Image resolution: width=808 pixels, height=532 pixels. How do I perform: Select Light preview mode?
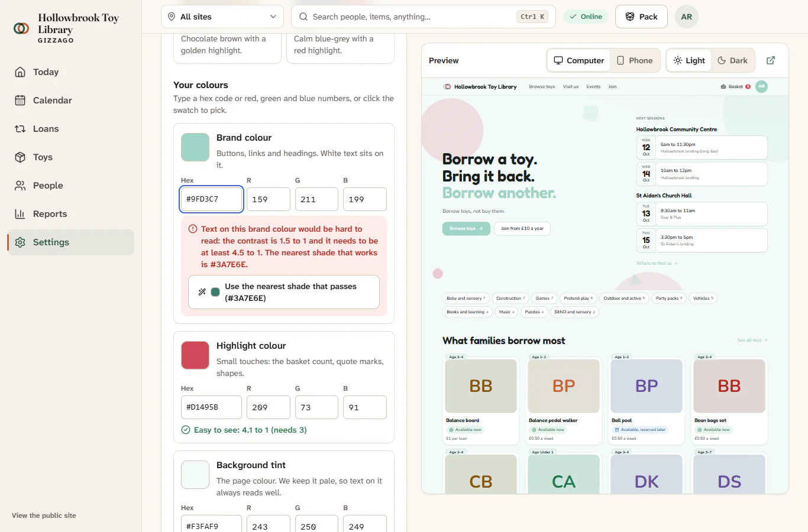point(689,60)
